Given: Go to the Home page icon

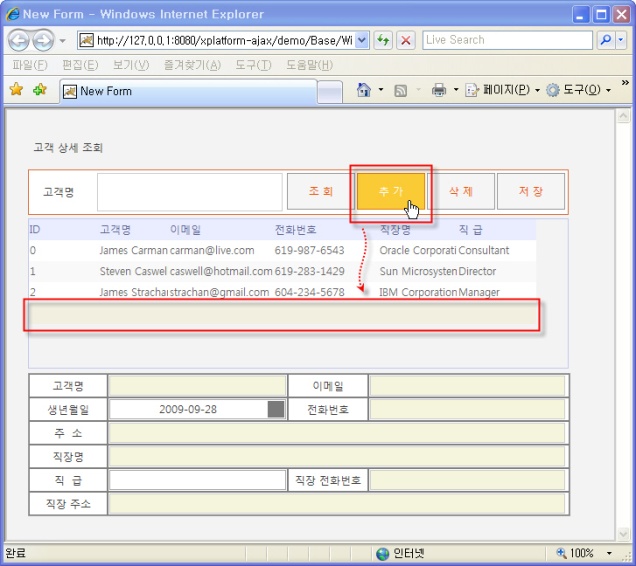Looking at the screenshot, I should click(x=364, y=90).
